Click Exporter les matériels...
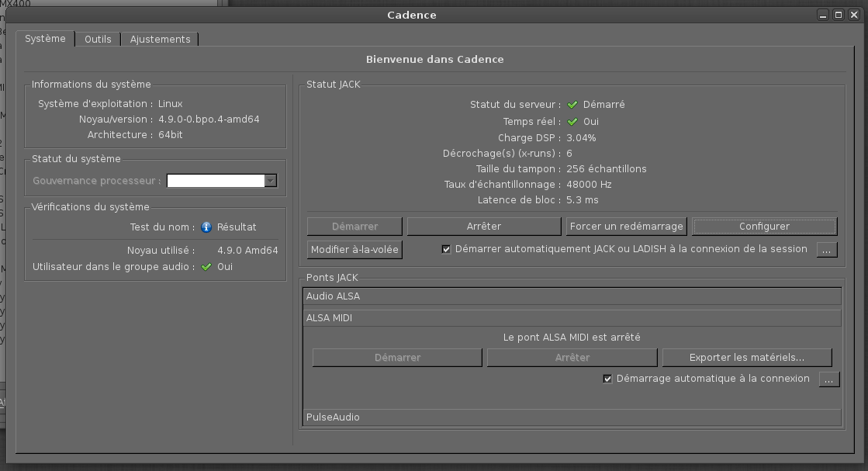868x471 pixels. [747, 358]
